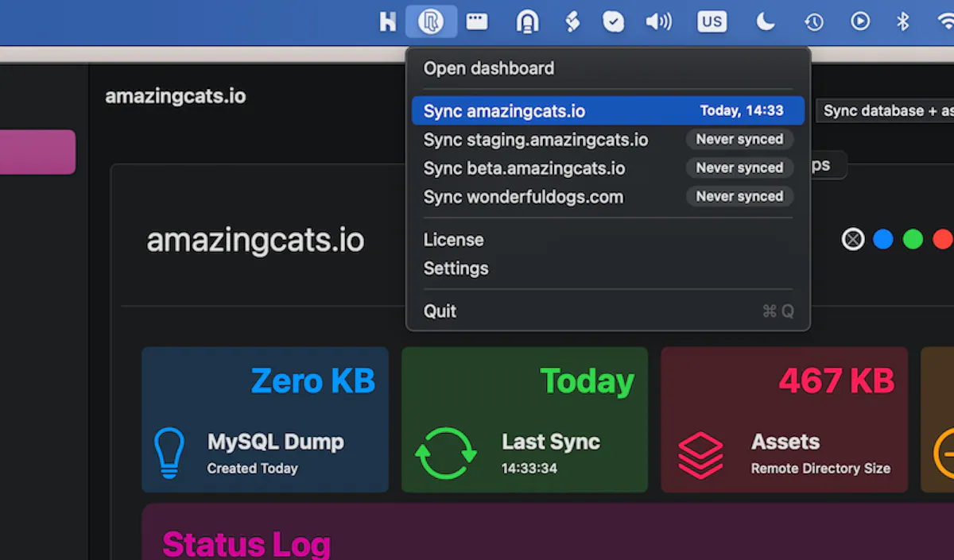This screenshot has width=954, height=560.
Task: Open the volume control in the menu bar
Action: (x=658, y=21)
